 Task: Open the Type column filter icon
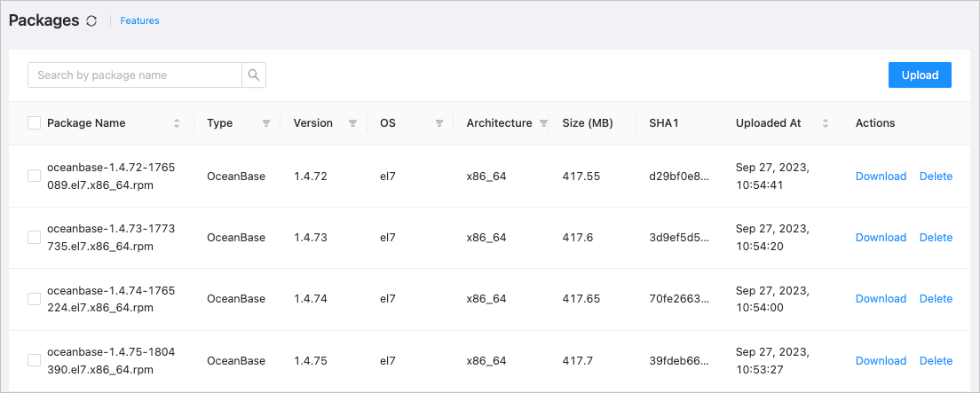tap(266, 123)
